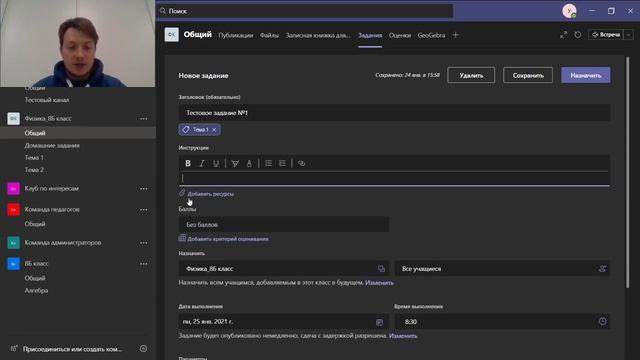
Task: Open more options for 8Б класс
Action: coord(144,264)
